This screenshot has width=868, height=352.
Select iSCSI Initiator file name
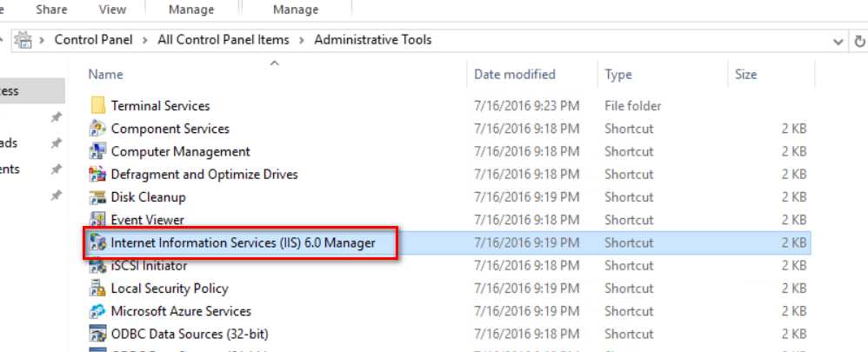pos(149,266)
